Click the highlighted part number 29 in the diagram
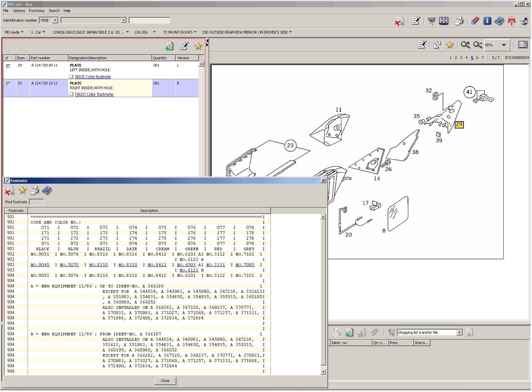Screen dimensions: 532x392 coord(459,124)
